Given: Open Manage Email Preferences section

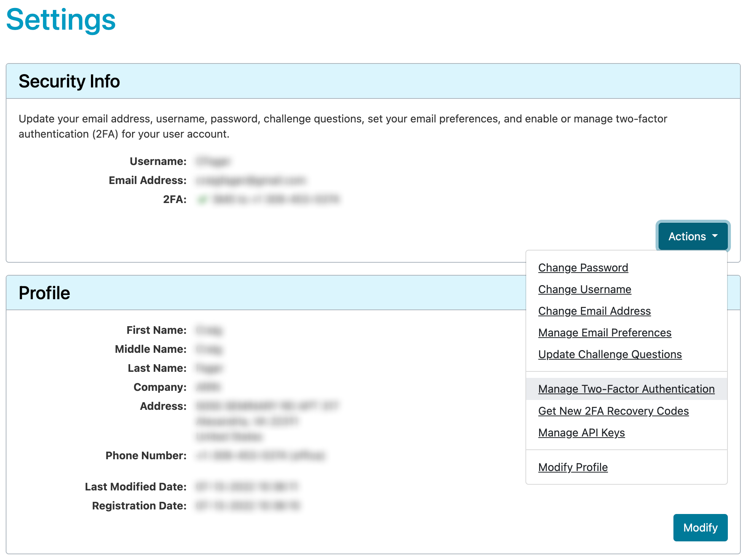Looking at the screenshot, I should point(605,332).
